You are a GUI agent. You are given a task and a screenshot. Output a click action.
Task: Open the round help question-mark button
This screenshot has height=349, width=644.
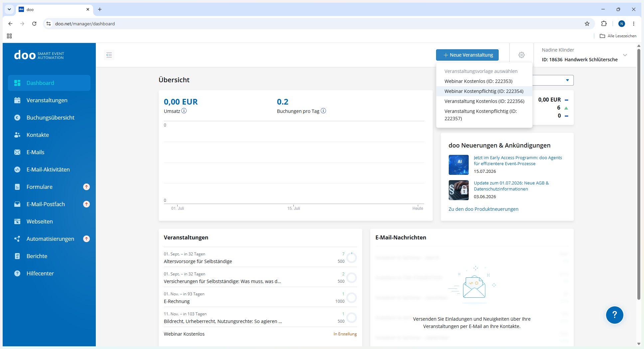pyautogui.click(x=614, y=315)
